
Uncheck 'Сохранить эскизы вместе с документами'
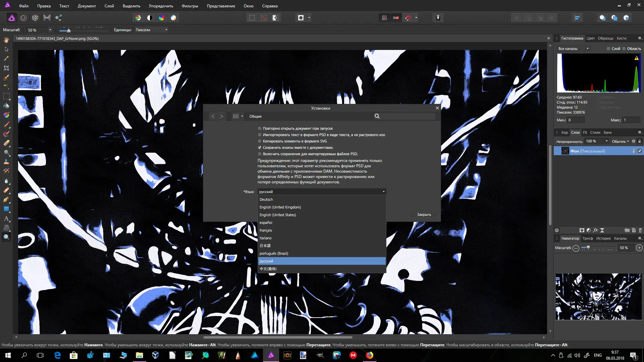(259, 147)
